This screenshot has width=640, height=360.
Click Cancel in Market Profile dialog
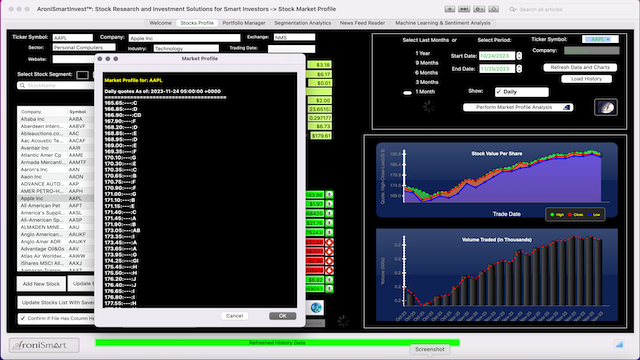[x=234, y=316]
